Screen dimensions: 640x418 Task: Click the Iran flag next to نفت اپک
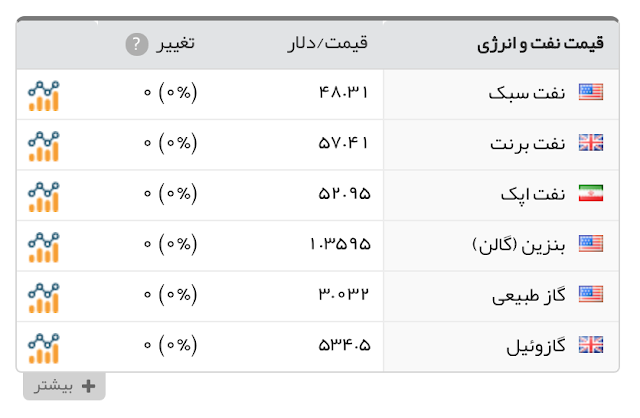[591, 193]
